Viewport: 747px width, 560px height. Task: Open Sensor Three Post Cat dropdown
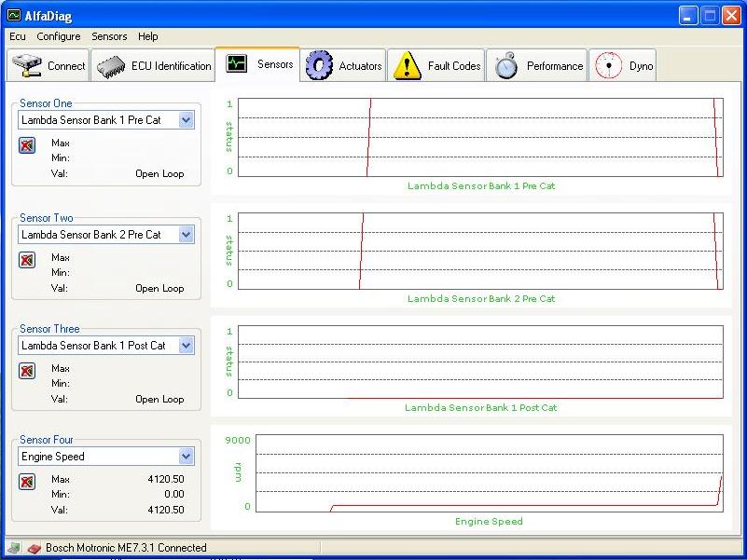point(186,346)
